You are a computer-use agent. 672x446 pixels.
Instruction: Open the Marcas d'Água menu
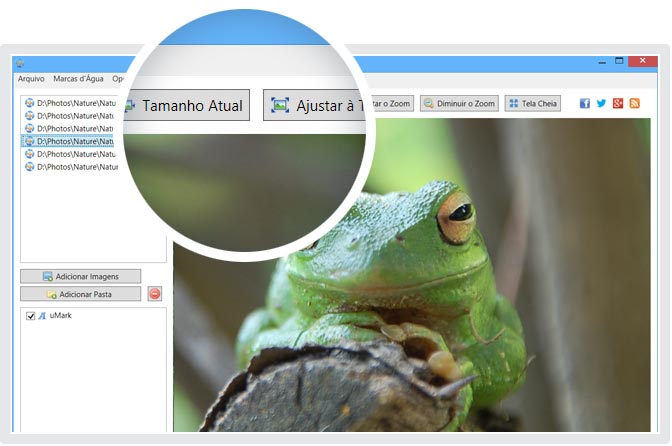pos(78,78)
